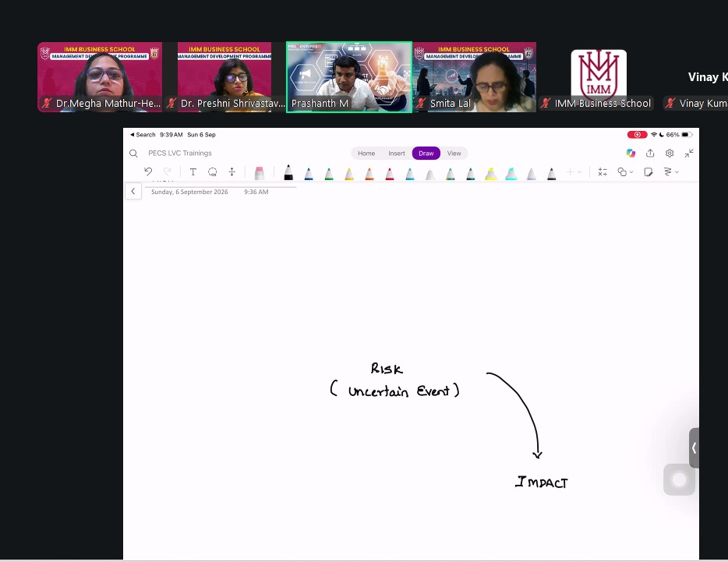Select the eraser tool
Screen dimensions: 728x562
pyautogui.click(x=260, y=173)
